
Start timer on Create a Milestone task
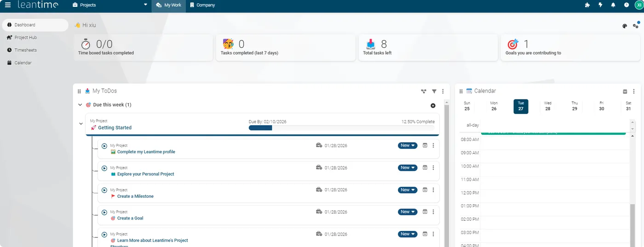click(x=104, y=190)
